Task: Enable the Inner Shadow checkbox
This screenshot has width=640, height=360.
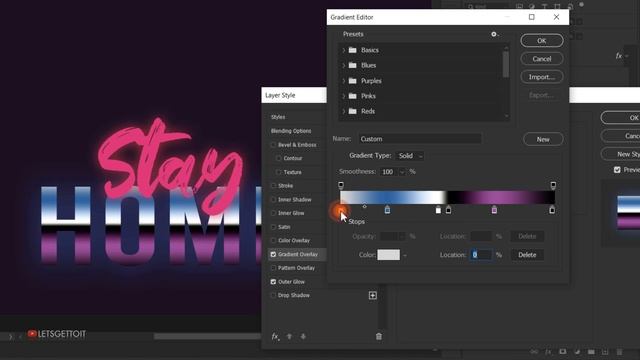Action: (273, 200)
